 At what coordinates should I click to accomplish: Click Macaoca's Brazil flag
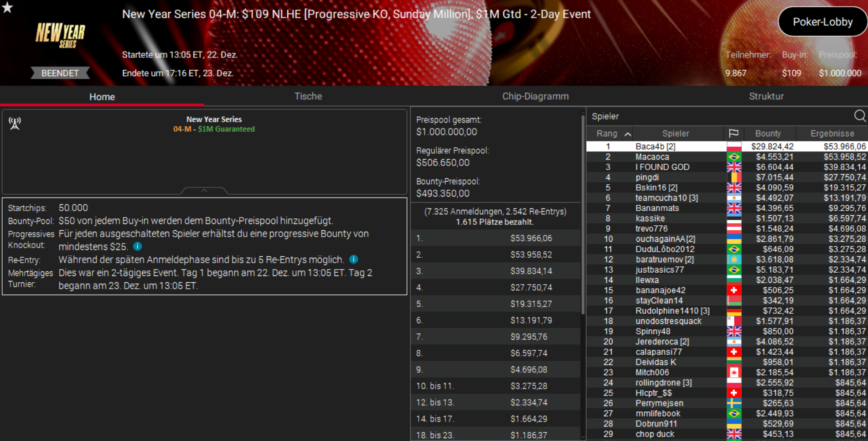click(x=734, y=157)
